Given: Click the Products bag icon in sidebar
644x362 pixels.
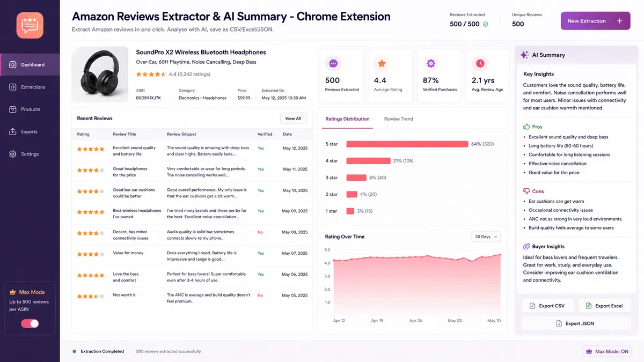Looking at the screenshot, I should click(x=13, y=109).
